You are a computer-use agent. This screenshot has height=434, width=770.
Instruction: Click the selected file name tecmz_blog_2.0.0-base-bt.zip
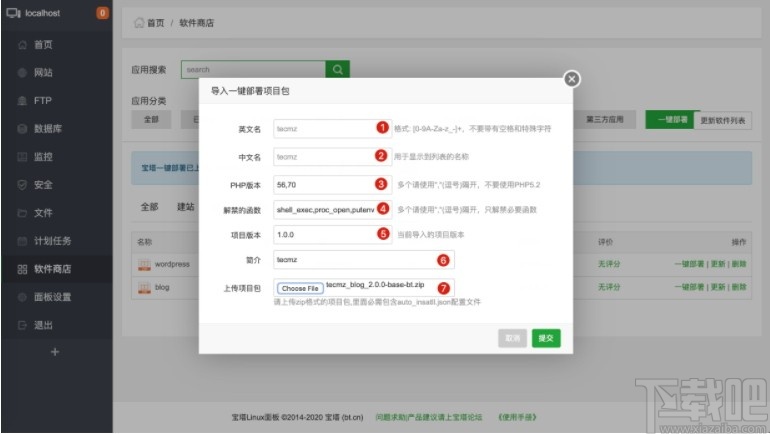click(x=375, y=285)
